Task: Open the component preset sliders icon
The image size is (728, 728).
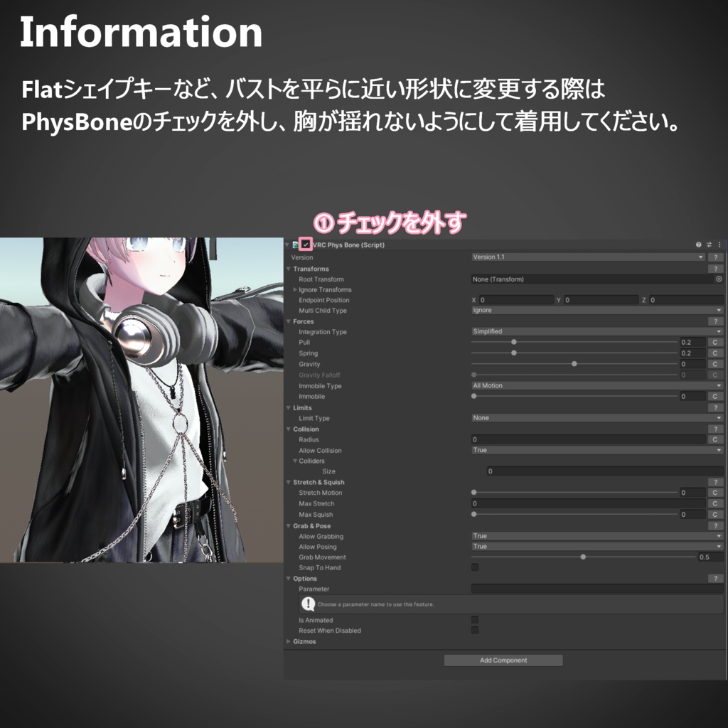Action: (709, 245)
